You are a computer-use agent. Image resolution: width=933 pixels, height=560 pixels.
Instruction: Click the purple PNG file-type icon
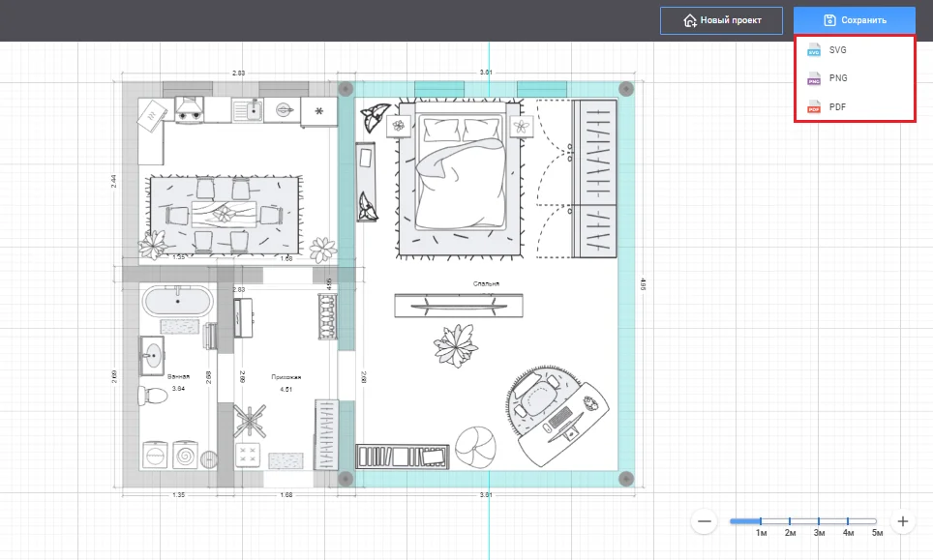tap(813, 78)
